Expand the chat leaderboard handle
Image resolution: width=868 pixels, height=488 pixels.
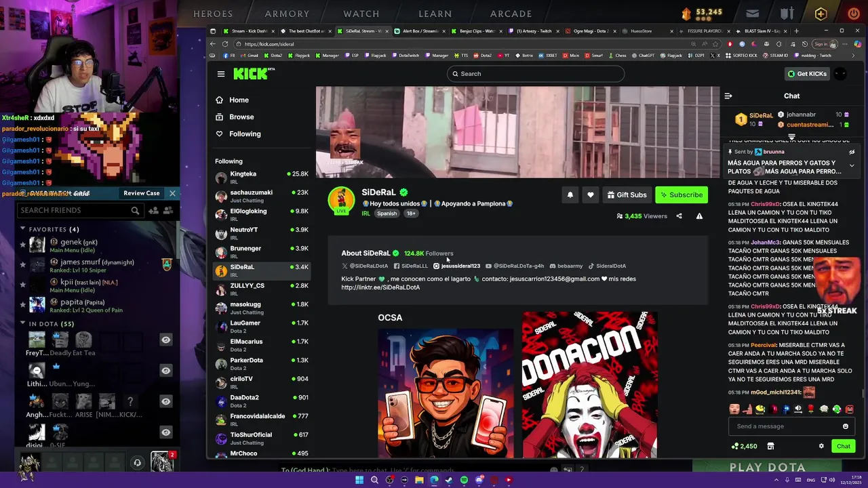pyautogui.click(x=791, y=138)
